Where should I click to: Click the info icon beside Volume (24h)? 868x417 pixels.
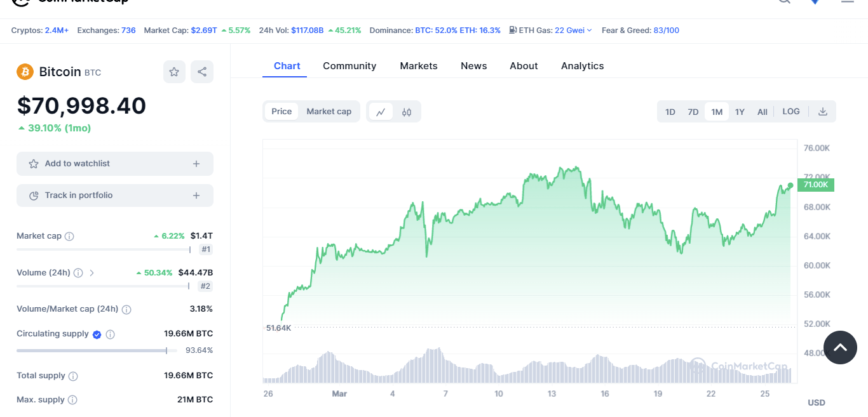tap(78, 273)
